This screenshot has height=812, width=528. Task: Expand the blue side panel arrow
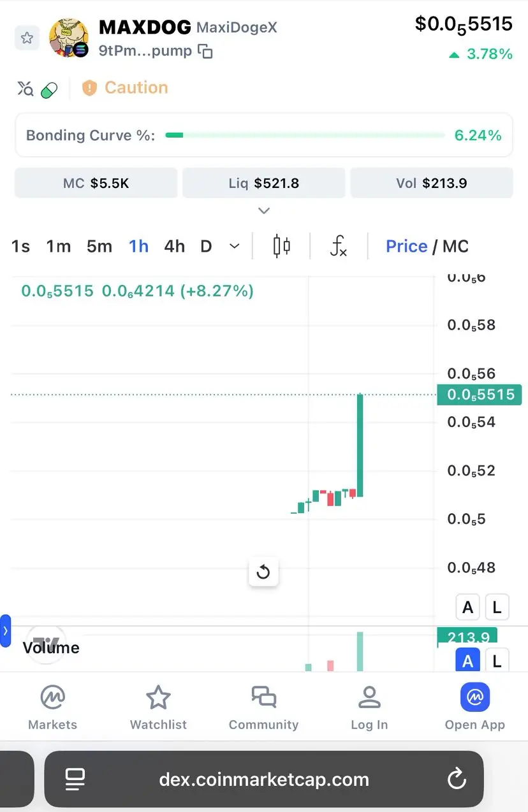pyautogui.click(x=5, y=631)
